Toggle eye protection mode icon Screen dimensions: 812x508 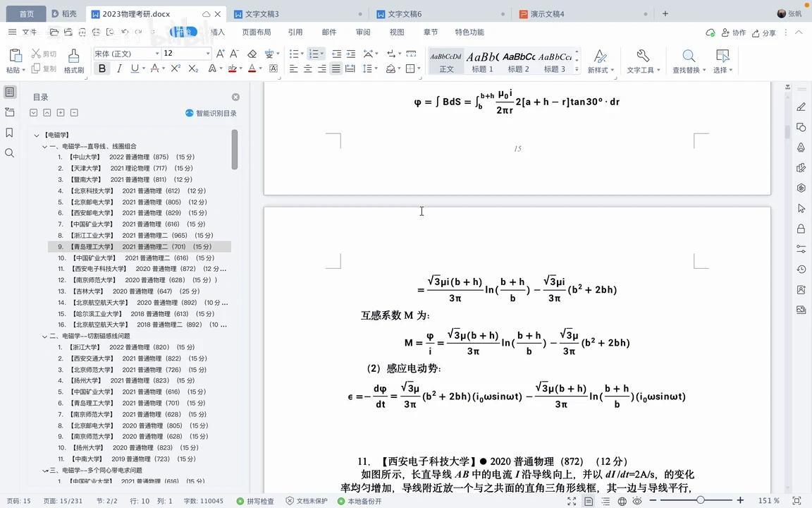637,501
